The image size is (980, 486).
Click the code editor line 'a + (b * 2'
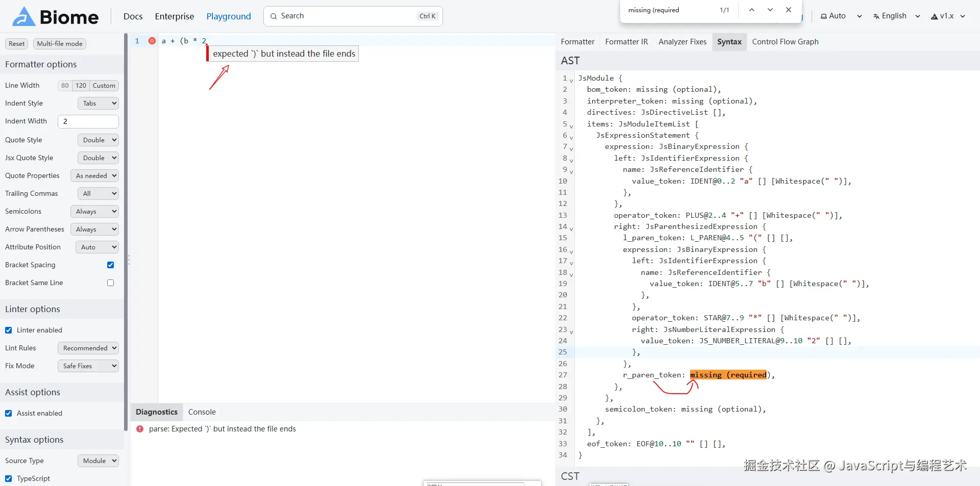[184, 41]
